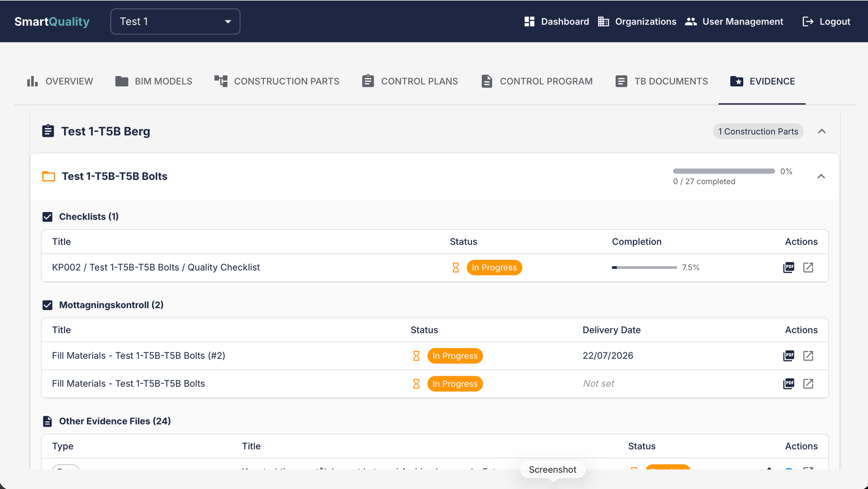
Task: Collapse the Test 1-T5B-T5B Bolts panel
Action: [x=821, y=176]
